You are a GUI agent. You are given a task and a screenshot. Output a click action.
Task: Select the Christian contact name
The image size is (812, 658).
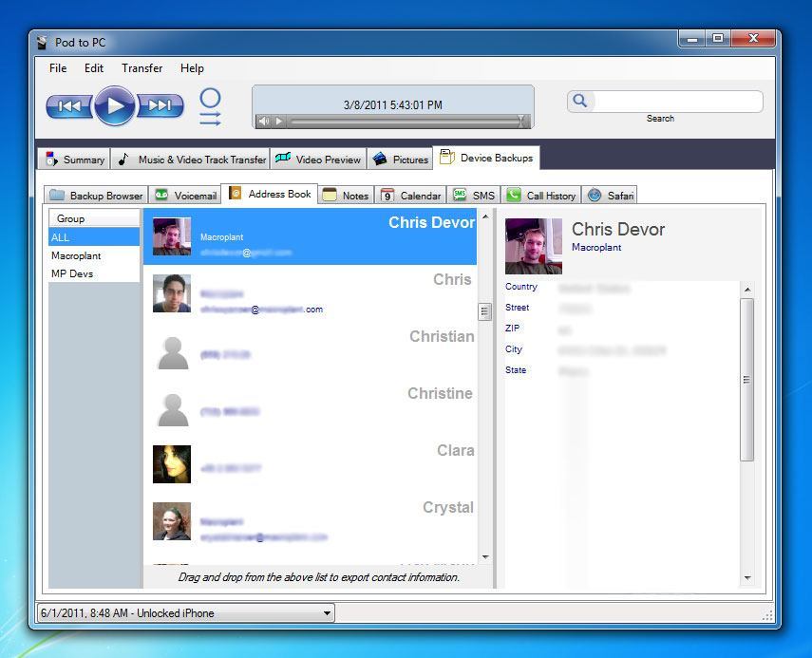point(442,336)
